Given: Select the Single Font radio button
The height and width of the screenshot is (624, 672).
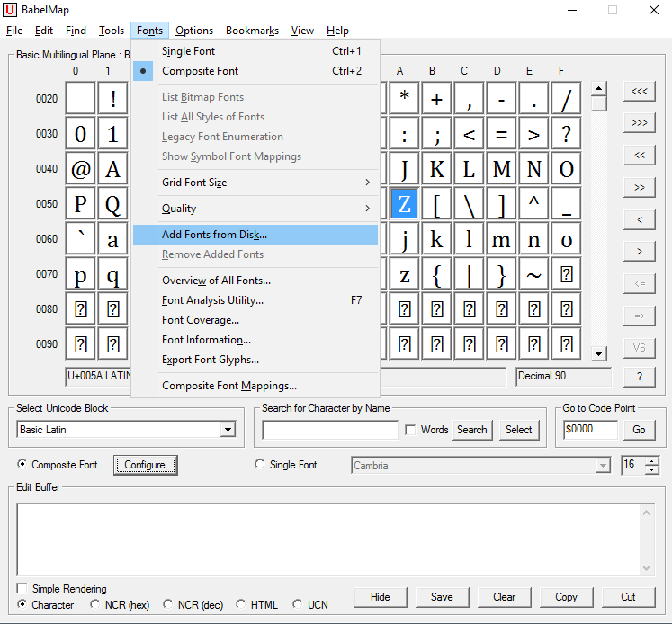Looking at the screenshot, I should (259, 464).
